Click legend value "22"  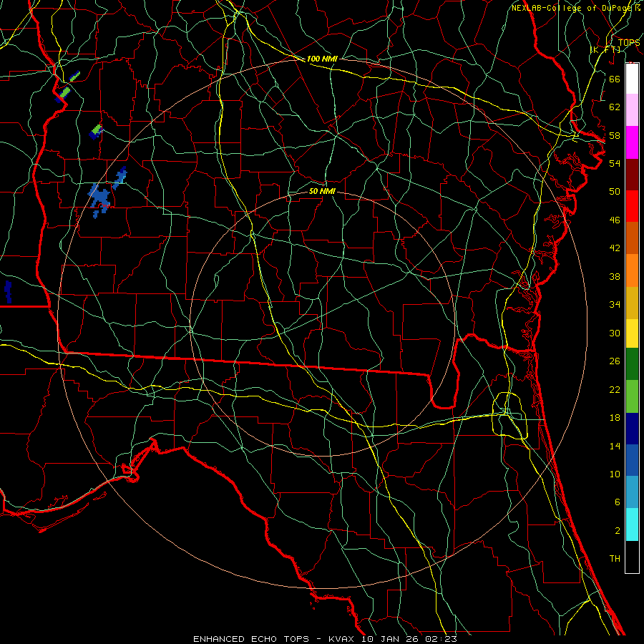pyautogui.click(x=615, y=390)
